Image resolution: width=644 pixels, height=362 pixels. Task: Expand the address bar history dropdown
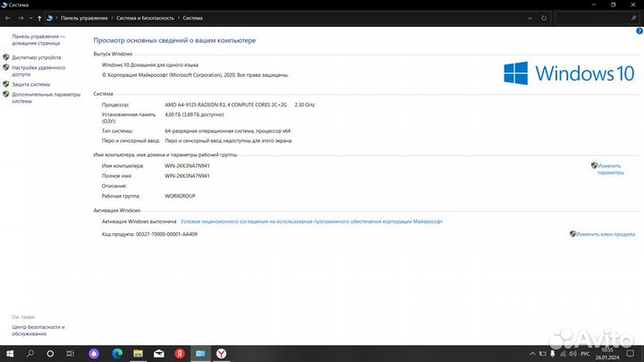coord(530,18)
